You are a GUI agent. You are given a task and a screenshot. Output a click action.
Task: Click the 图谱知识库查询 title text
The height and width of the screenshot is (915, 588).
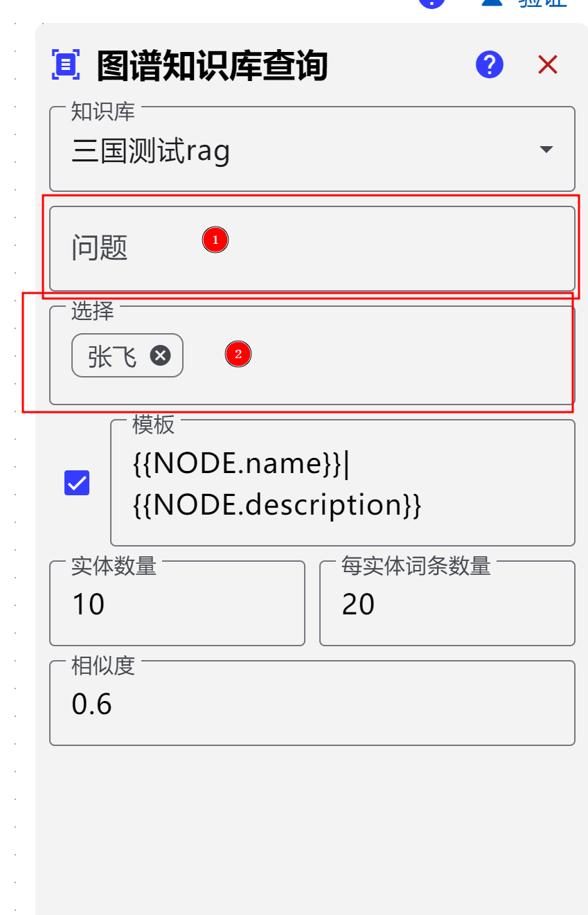click(212, 66)
